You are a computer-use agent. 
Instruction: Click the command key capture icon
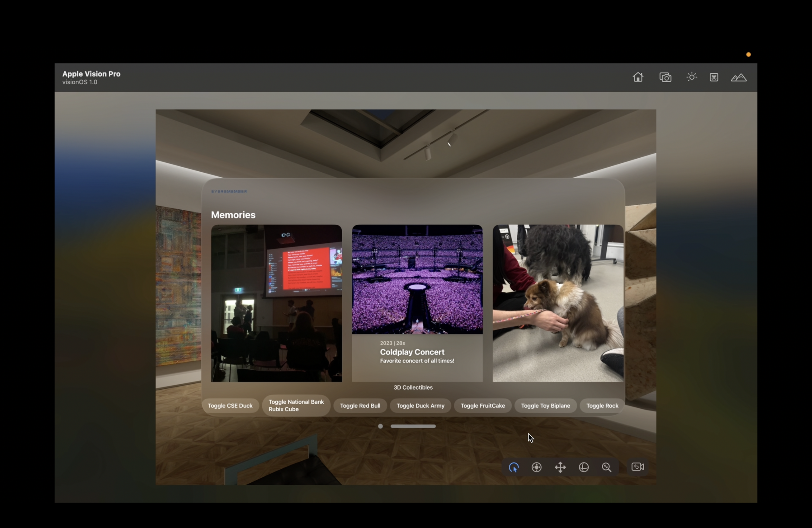pyautogui.click(x=713, y=77)
